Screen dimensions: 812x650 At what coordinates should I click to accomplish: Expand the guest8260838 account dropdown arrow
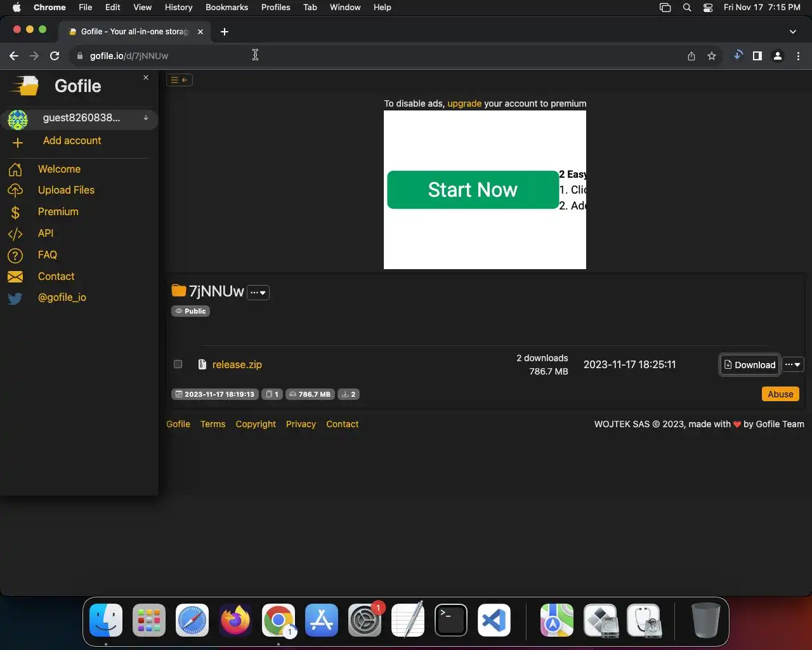point(146,118)
